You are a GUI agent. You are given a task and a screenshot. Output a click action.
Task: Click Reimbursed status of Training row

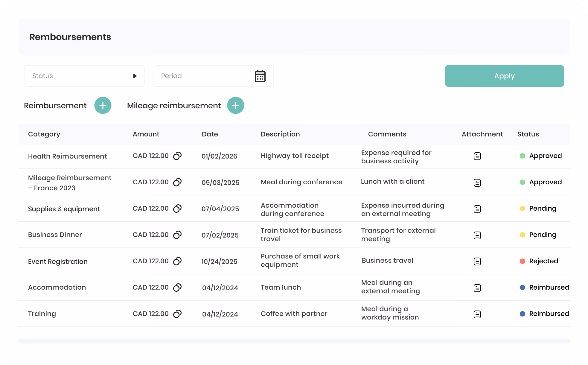tap(544, 314)
